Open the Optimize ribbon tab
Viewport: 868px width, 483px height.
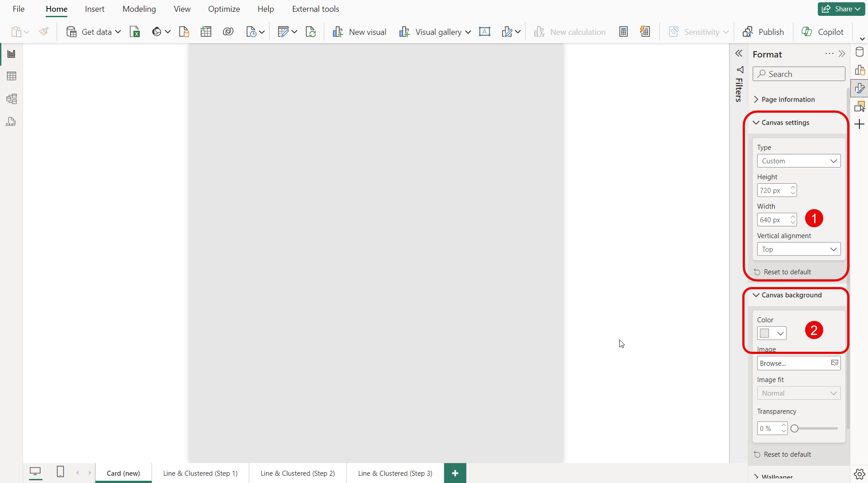coord(224,9)
